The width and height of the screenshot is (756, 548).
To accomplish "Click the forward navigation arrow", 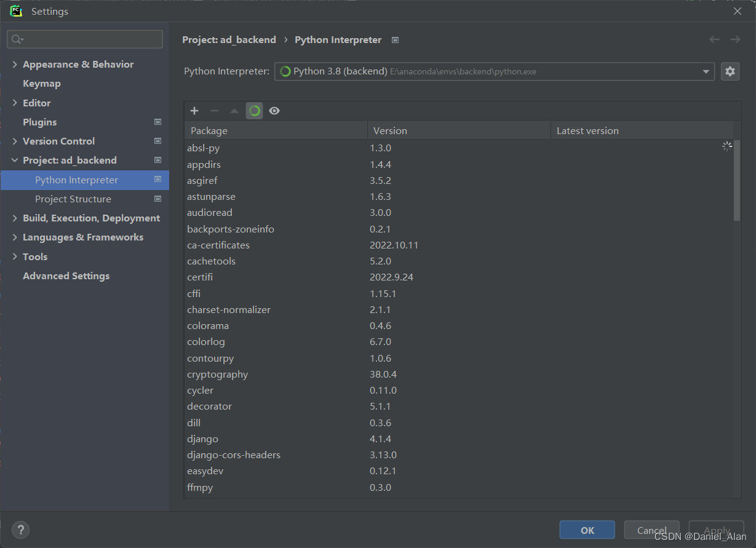I will click(x=735, y=39).
